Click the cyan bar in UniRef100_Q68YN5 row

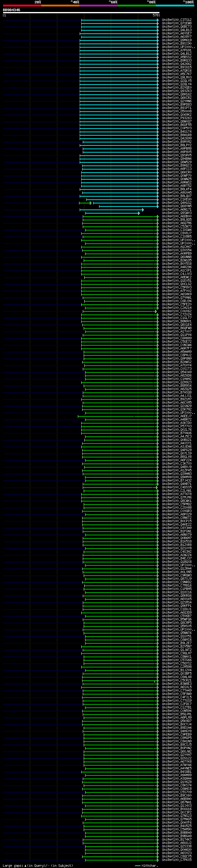(x=129, y=206)
